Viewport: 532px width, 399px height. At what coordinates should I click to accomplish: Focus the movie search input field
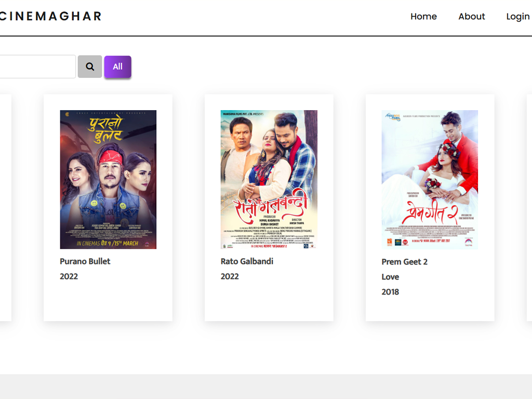[37, 66]
